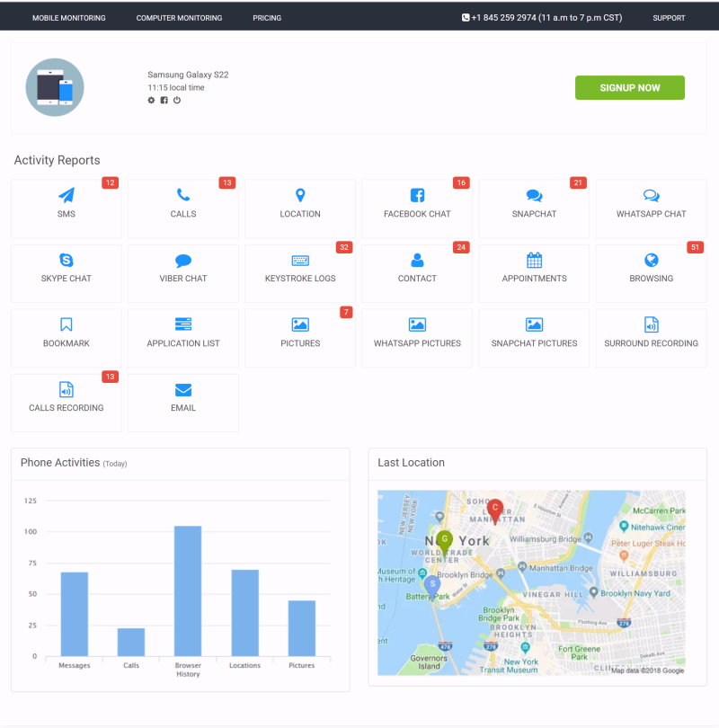Open the Surround Recording icon

pos(651,325)
